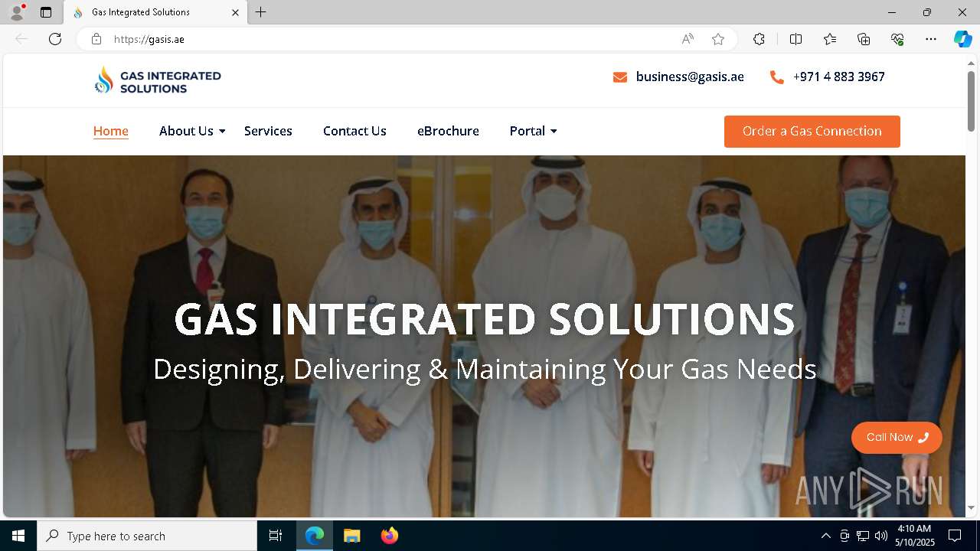Image resolution: width=980 pixels, height=551 pixels.
Task: Call the +971 4 883 3967 number
Action: tap(838, 77)
